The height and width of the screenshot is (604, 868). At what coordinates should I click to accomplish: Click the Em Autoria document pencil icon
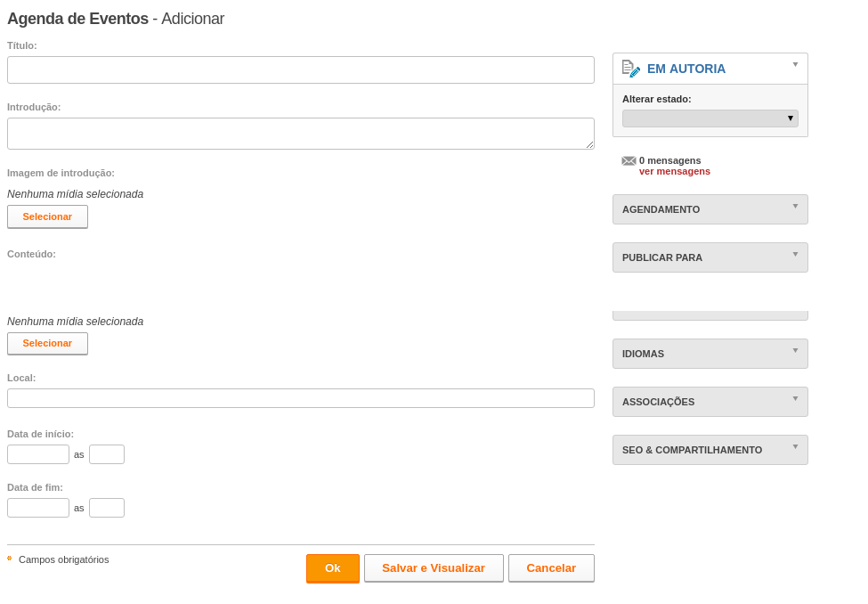(631, 69)
